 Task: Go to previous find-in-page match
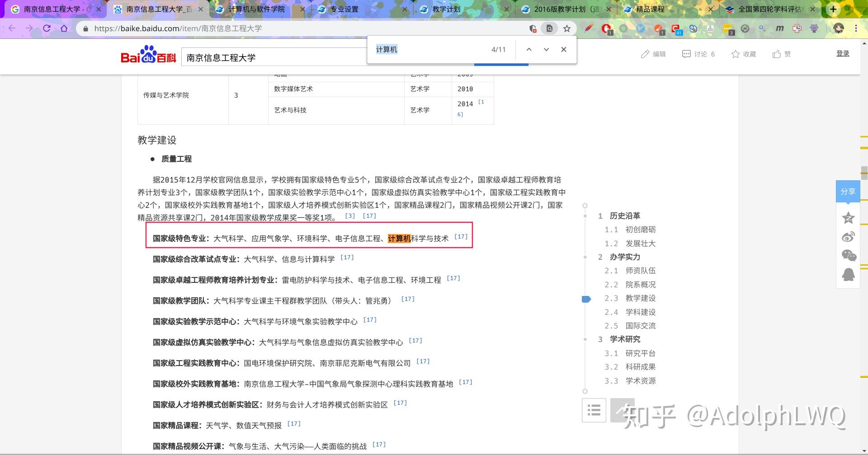tap(529, 49)
